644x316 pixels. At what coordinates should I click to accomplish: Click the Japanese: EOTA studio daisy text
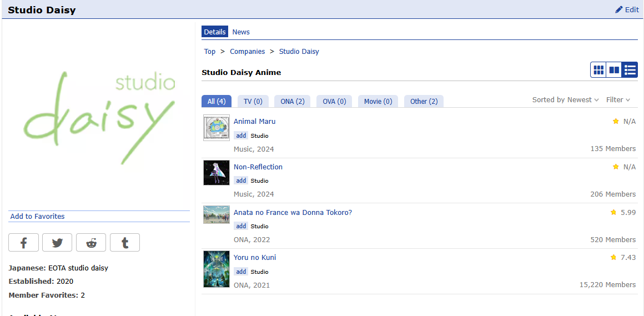(x=58, y=268)
